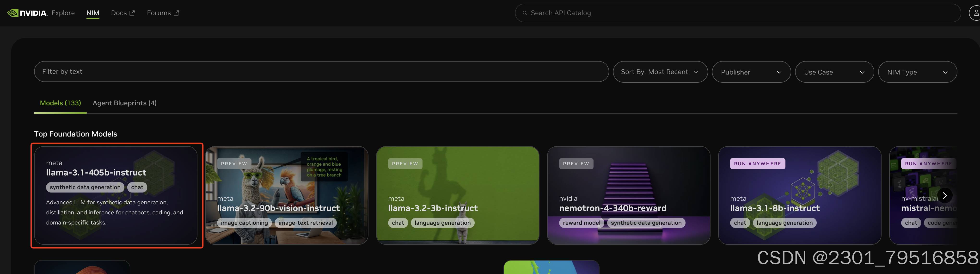Screen dimensions: 980x274
Task: Open the Docs link
Action: point(119,13)
